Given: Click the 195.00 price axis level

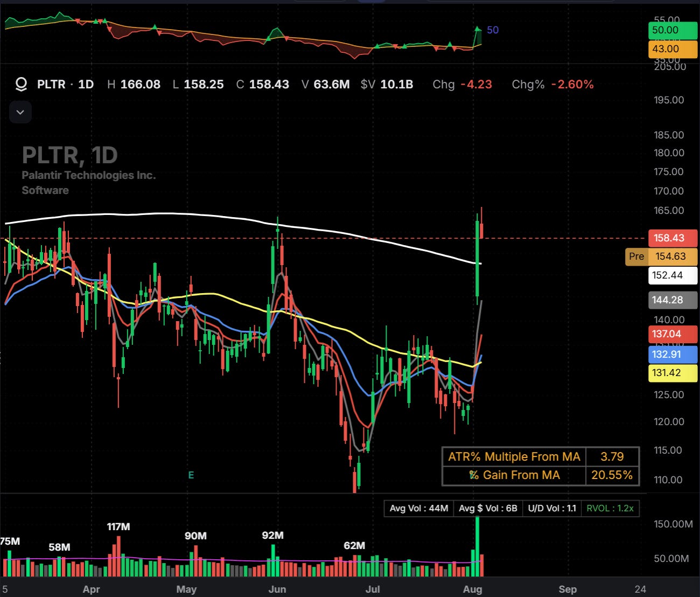Looking at the screenshot, I should coord(669,100).
